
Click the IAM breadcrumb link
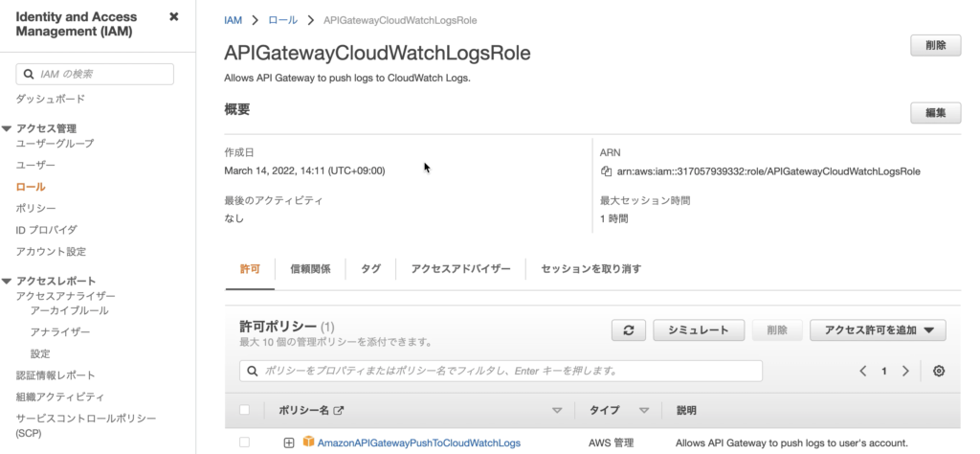pyautogui.click(x=234, y=20)
